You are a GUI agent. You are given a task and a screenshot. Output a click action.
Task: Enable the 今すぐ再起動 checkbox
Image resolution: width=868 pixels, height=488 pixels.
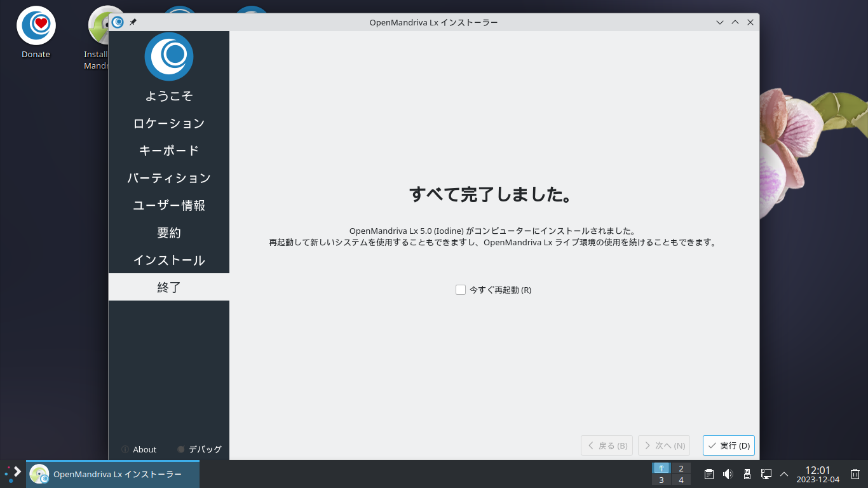461,290
